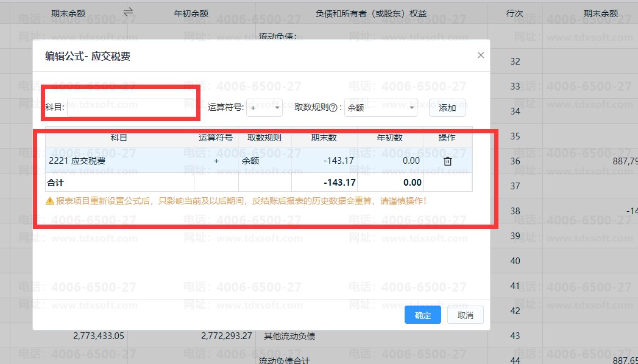638x364 pixels.
Task: Click the 期末数 column header
Action: point(324,138)
